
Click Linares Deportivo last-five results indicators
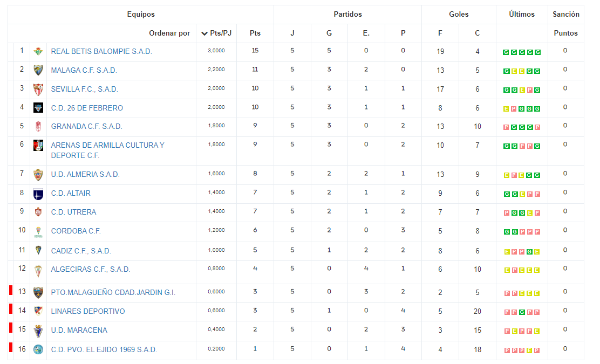(522, 312)
